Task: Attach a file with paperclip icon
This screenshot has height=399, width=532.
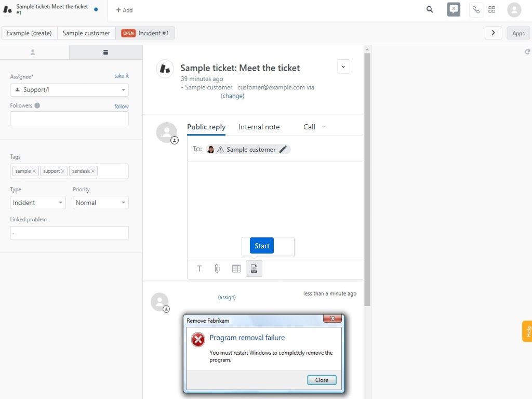Action: coord(217,269)
